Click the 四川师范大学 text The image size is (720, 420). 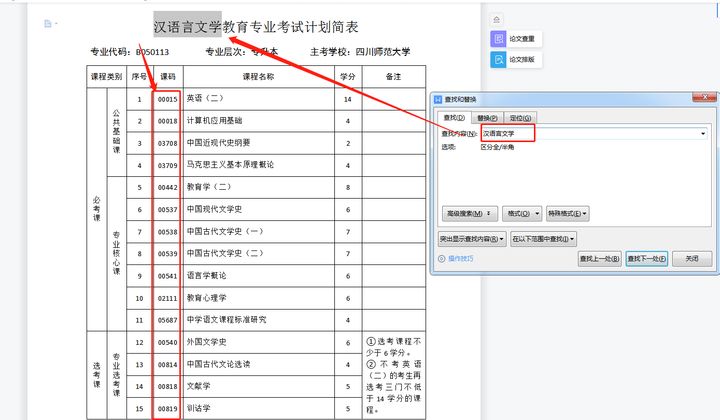[382, 52]
